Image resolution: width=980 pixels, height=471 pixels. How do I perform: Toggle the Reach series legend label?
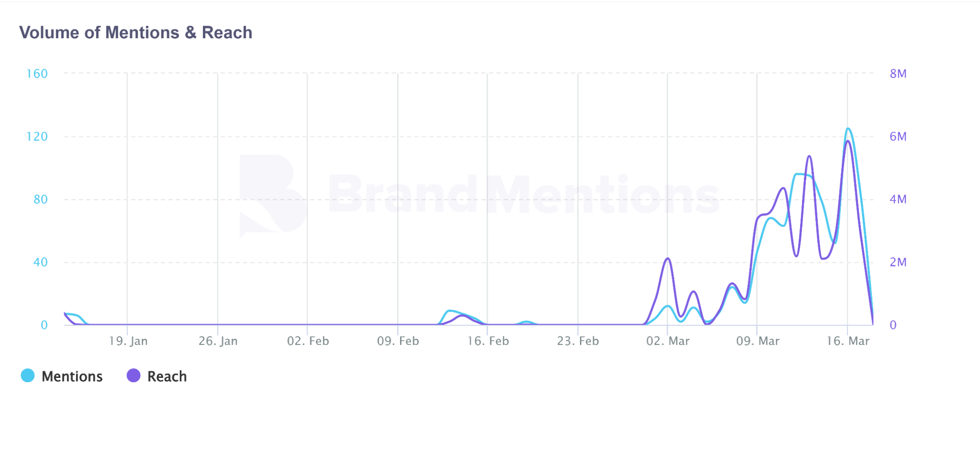click(x=167, y=376)
